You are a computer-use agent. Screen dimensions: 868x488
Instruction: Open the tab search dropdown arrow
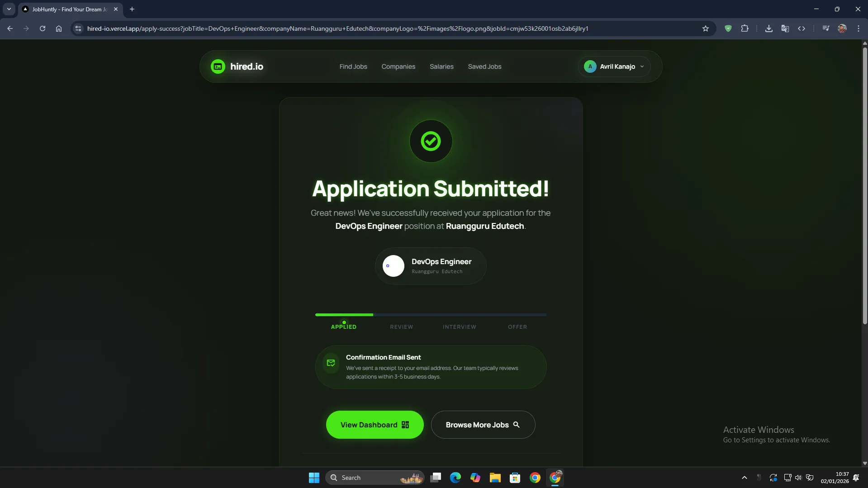point(9,9)
